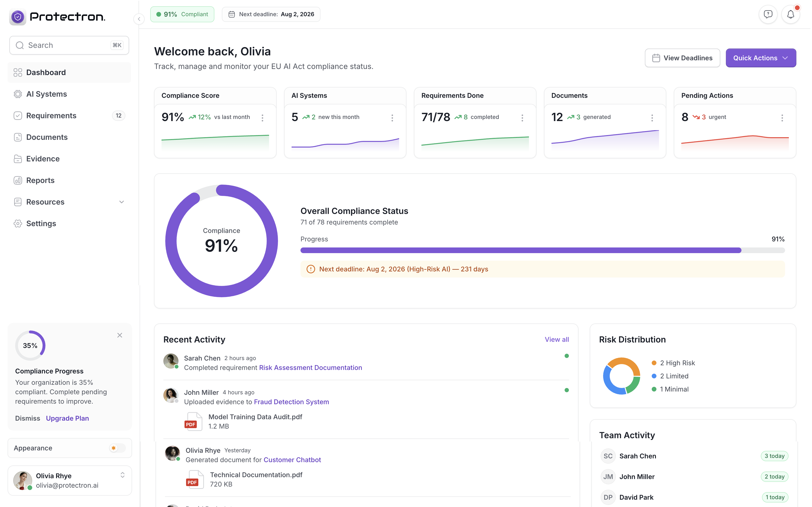Click the calendar icon next to Next deadline
This screenshot has height=507, width=812.
tap(232, 14)
